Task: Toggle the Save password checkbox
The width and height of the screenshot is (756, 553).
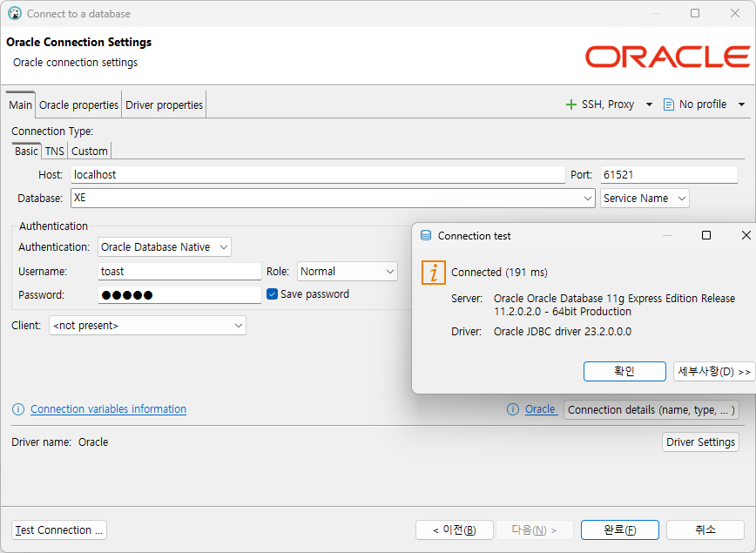Action: 272,294
